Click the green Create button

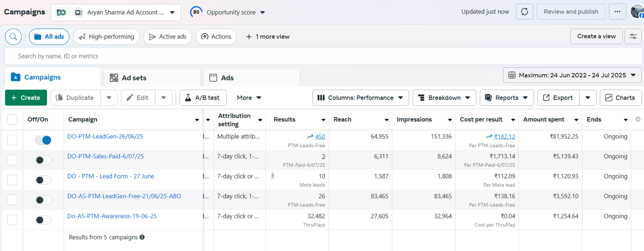click(26, 98)
